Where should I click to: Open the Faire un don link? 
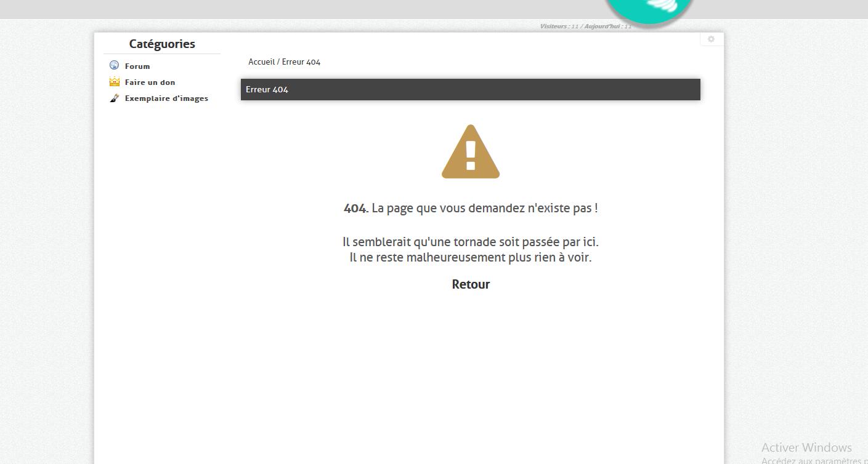point(150,82)
